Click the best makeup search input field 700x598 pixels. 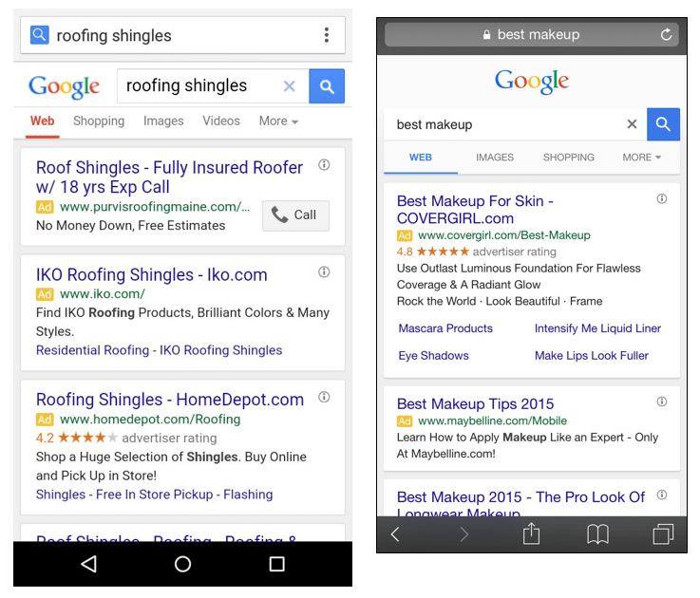pyautogui.click(x=503, y=124)
